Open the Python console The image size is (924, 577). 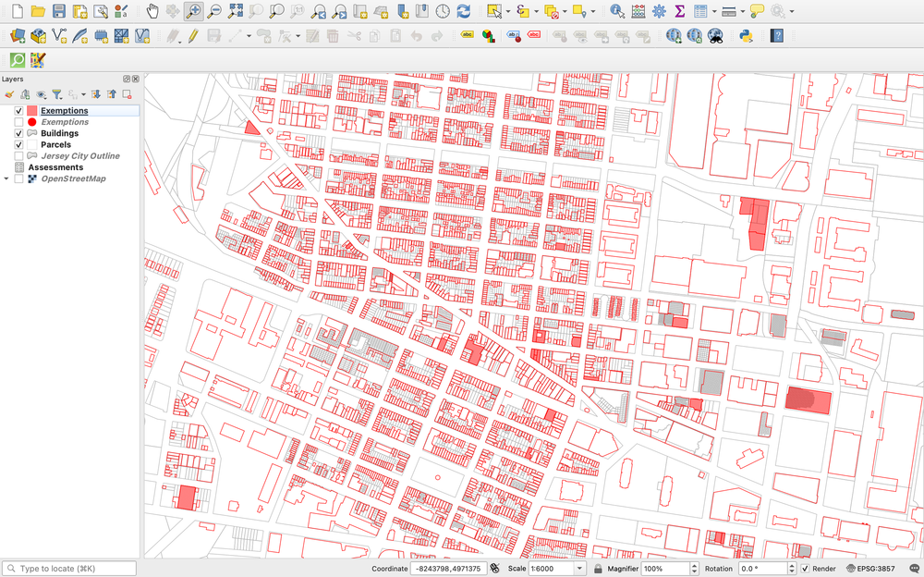click(745, 35)
